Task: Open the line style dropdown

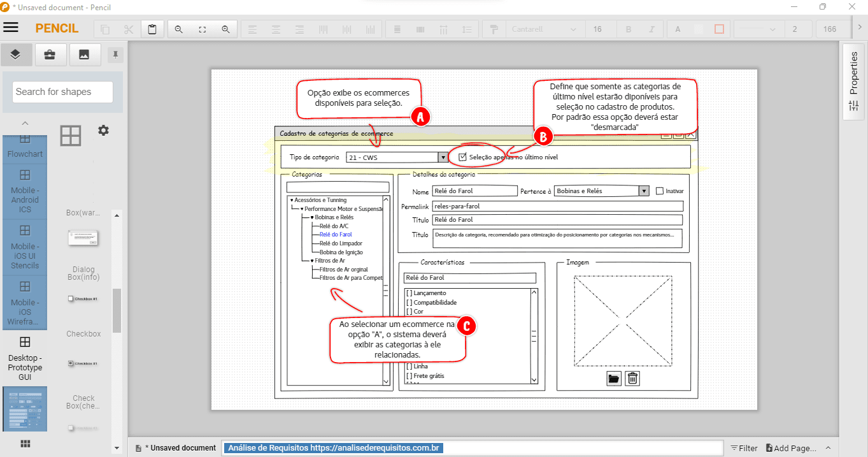Action: (758, 29)
